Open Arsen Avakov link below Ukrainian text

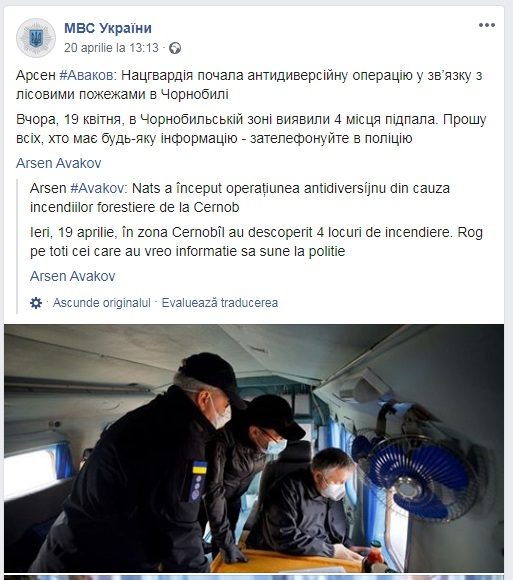(x=58, y=163)
